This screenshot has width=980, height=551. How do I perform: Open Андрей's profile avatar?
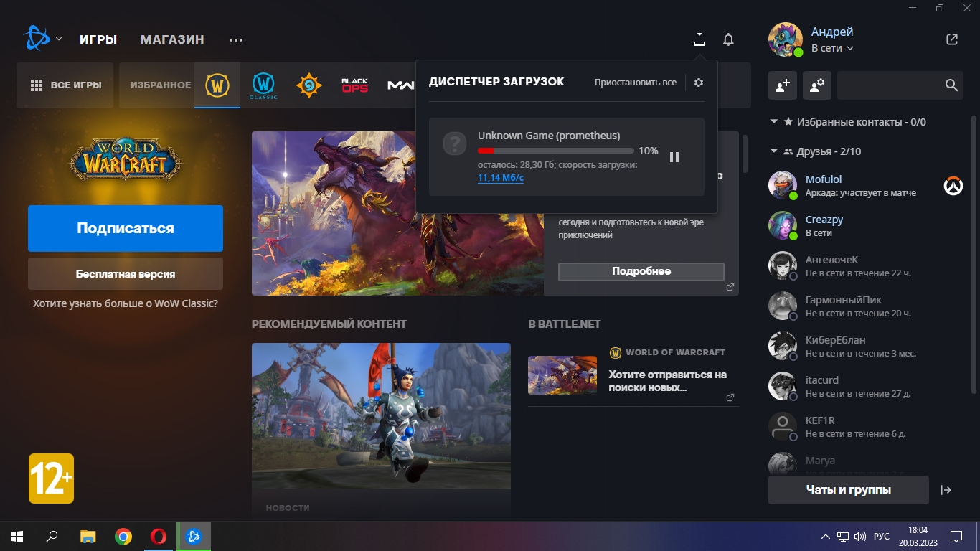[786, 39]
